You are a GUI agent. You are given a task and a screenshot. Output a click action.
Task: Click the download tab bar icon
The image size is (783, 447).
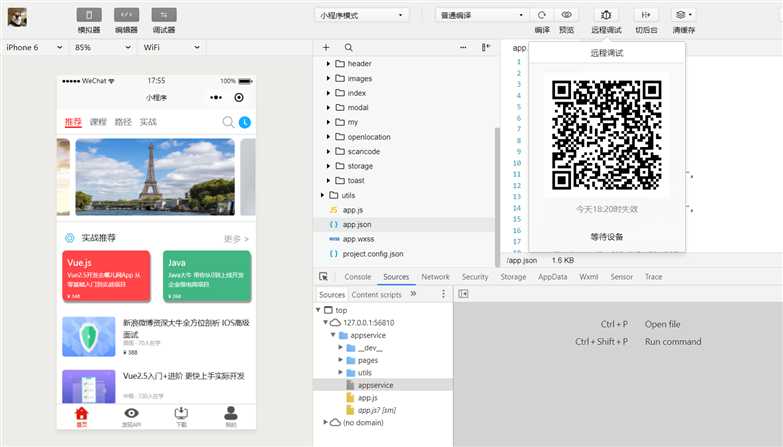181,413
